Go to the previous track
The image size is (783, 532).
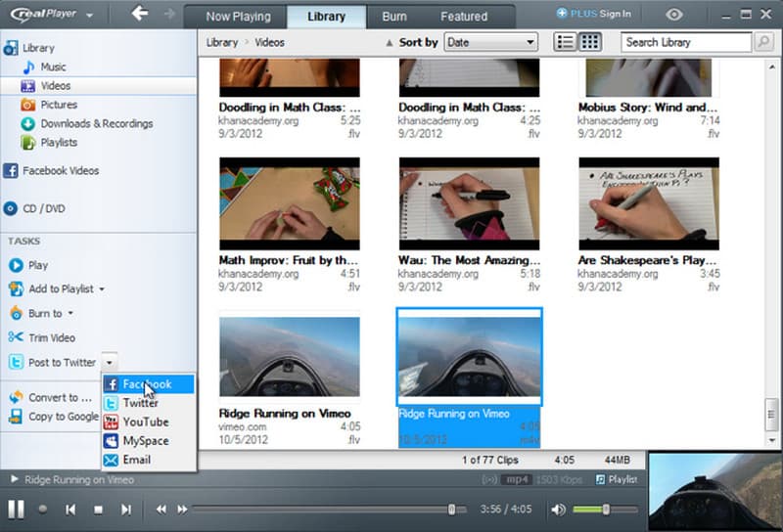70,510
